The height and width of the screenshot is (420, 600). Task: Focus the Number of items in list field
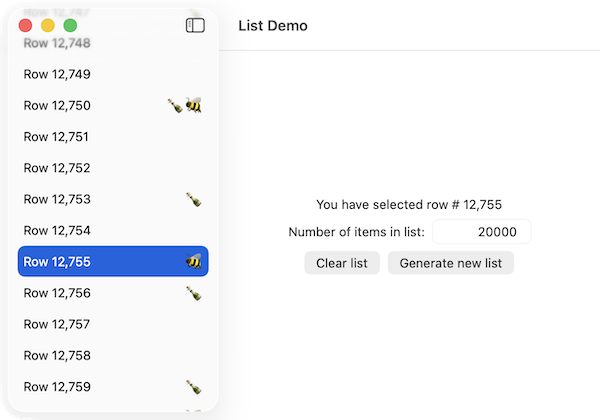coord(481,232)
